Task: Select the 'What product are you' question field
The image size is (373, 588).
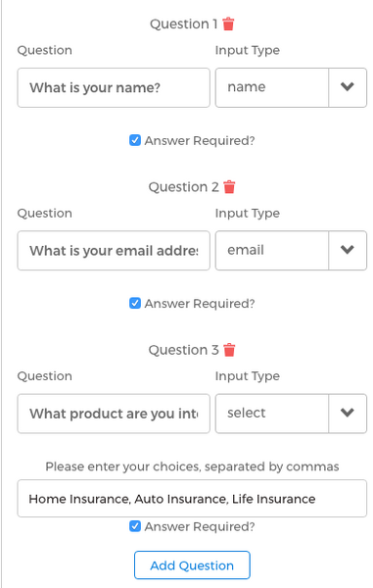Action: click(x=114, y=414)
